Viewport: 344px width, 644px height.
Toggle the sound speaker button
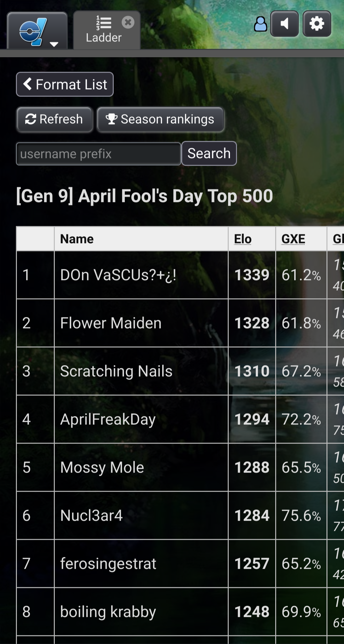click(284, 24)
